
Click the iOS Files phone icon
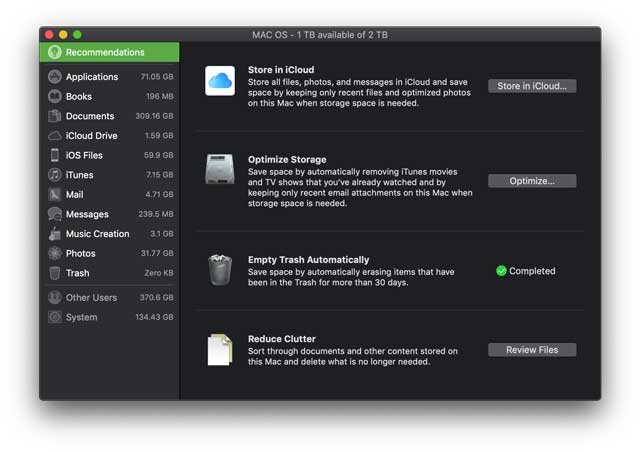[55, 155]
